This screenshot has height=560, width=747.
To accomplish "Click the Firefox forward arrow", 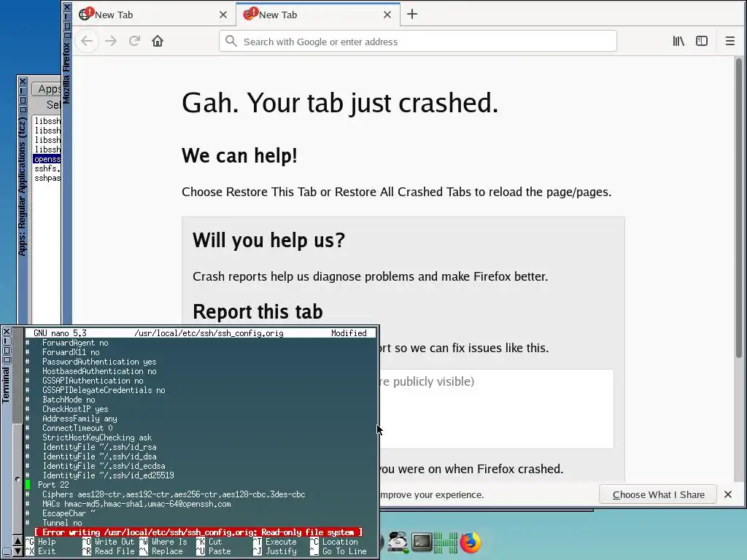I will point(111,42).
